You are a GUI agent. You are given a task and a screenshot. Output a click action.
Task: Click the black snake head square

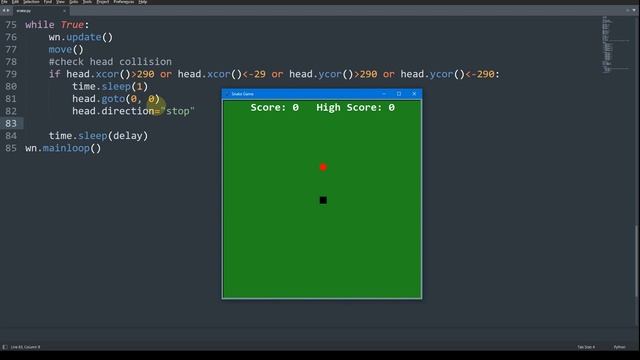click(x=323, y=200)
